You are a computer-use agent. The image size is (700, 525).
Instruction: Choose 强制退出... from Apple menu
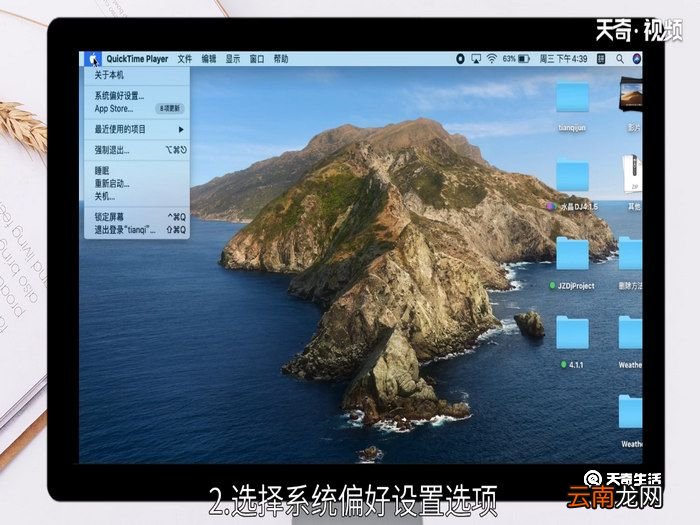(x=137, y=150)
